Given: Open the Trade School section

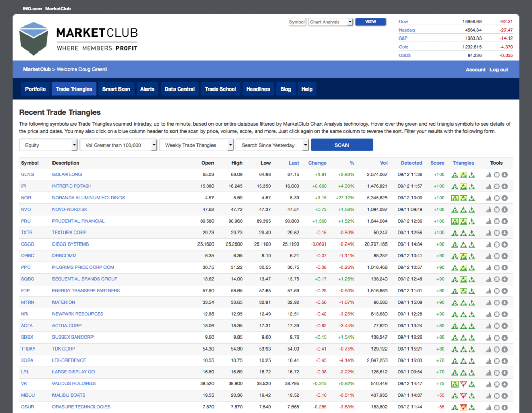Looking at the screenshot, I should 220,89.
